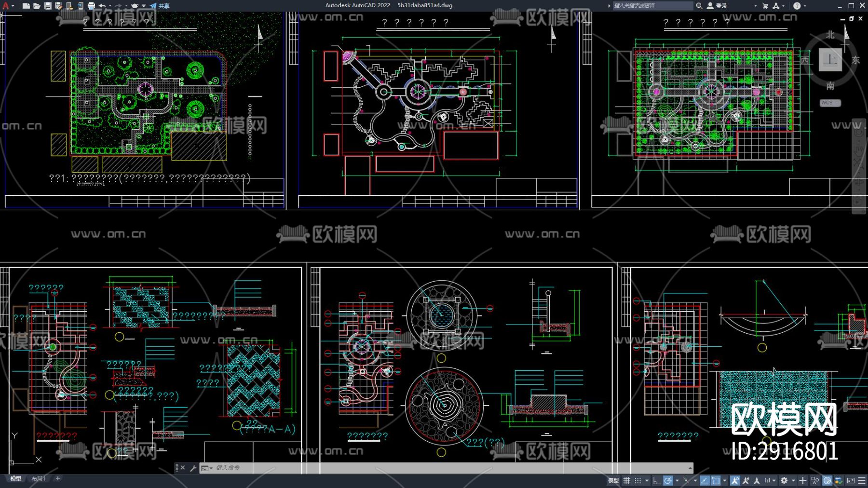The image size is (868, 488).
Task: Save to Web & Mobile icon
Action: [x=80, y=6]
